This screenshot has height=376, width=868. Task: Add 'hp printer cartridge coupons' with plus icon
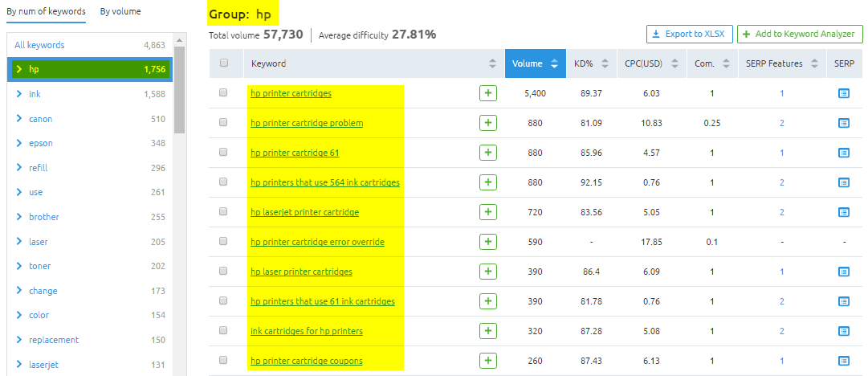(487, 361)
